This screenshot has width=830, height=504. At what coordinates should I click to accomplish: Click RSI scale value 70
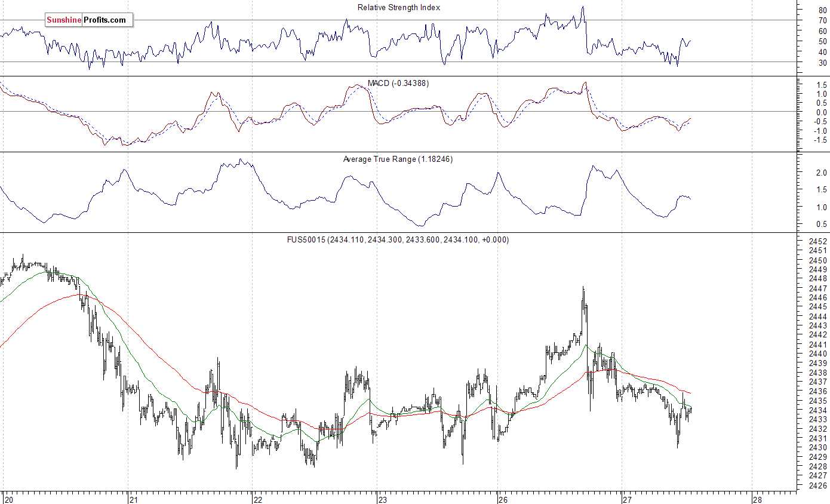click(x=823, y=20)
